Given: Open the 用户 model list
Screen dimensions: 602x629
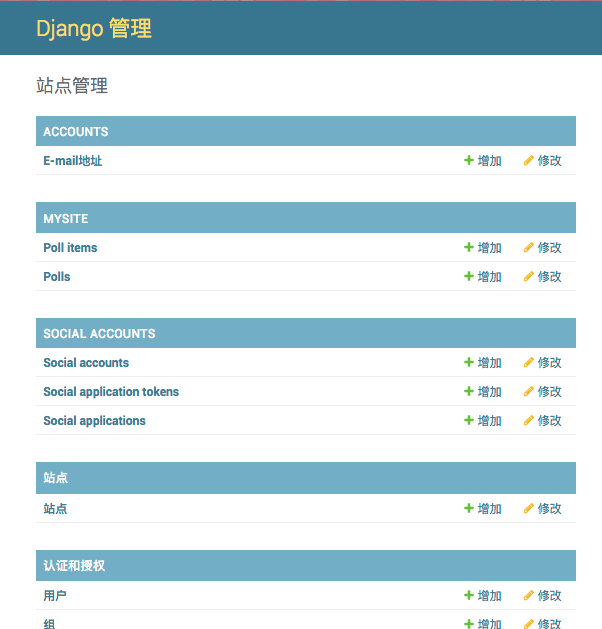Looking at the screenshot, I should [x=55, y=595].
